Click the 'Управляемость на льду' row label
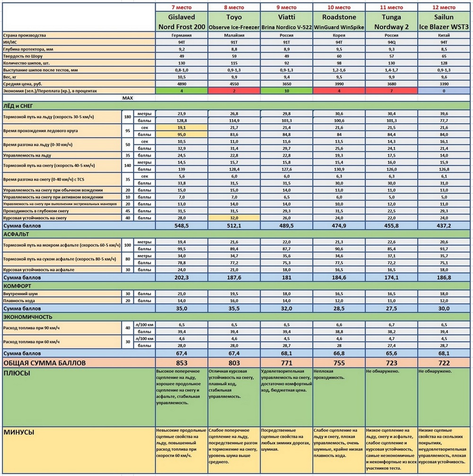Viewport: 473px width, 476px height. 62,155
